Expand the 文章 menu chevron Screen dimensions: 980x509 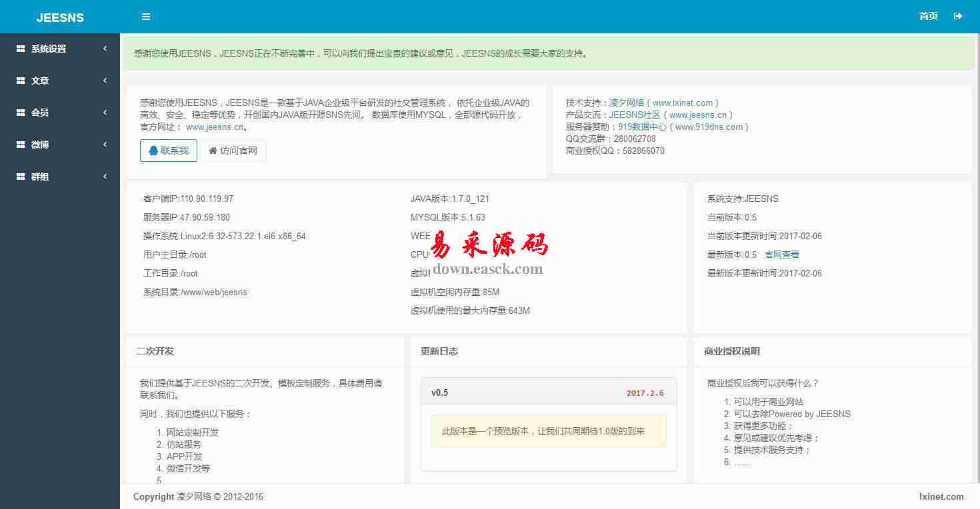point(105,81)
